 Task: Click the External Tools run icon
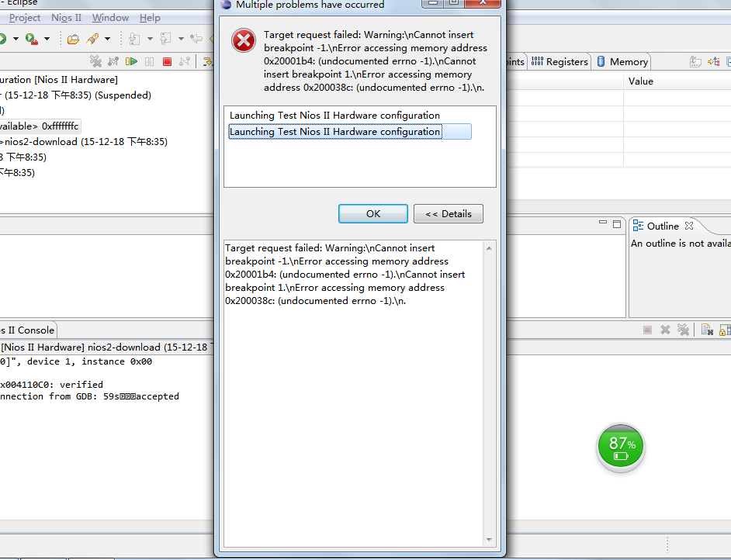pyautogui.click(x=31, y=39)
